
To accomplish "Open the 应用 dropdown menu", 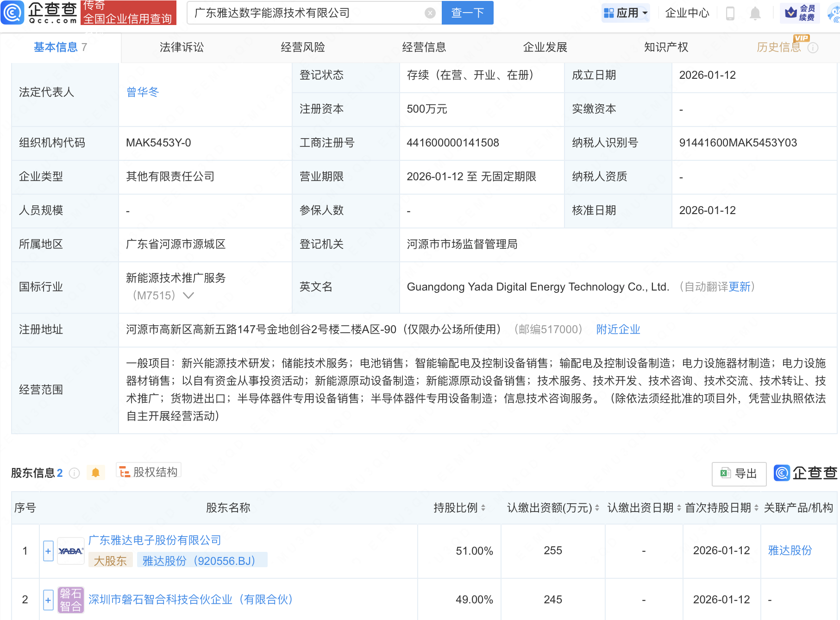I will [x=626, y=13].
